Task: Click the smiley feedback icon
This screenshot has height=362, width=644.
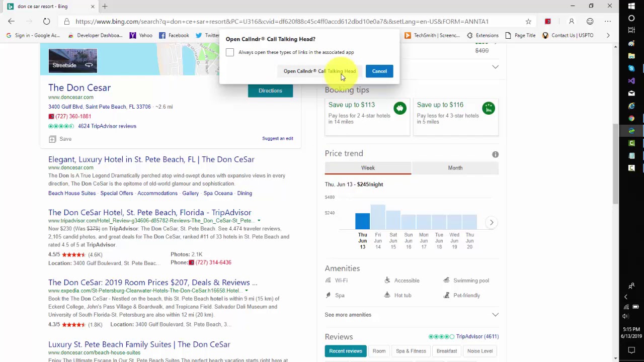Action: coord(590,21)
